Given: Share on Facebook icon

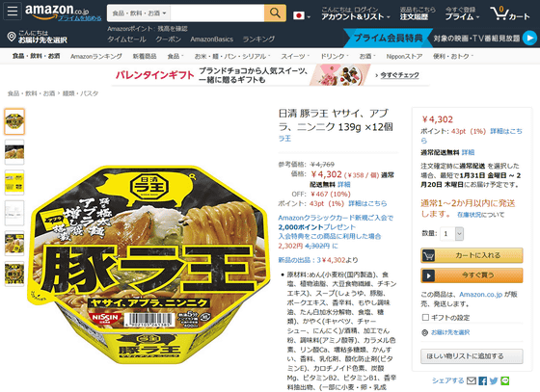Looking at the screenshot, I should [x=483, y=380].
